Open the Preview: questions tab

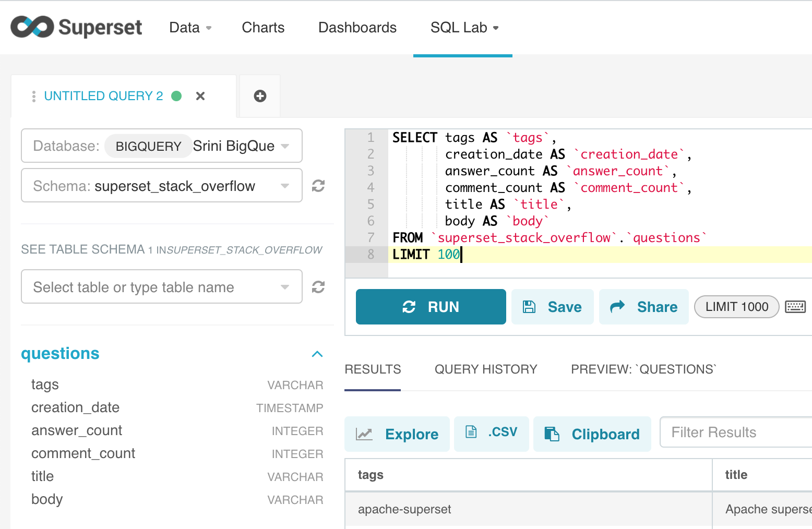(x=643, y=369)
